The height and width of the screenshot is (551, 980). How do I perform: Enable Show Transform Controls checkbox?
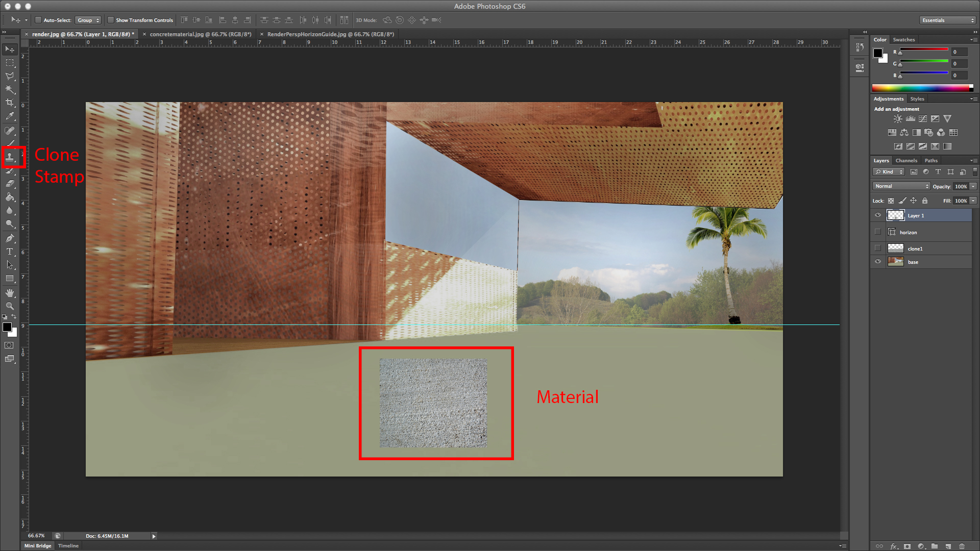(x=111, y=20)
